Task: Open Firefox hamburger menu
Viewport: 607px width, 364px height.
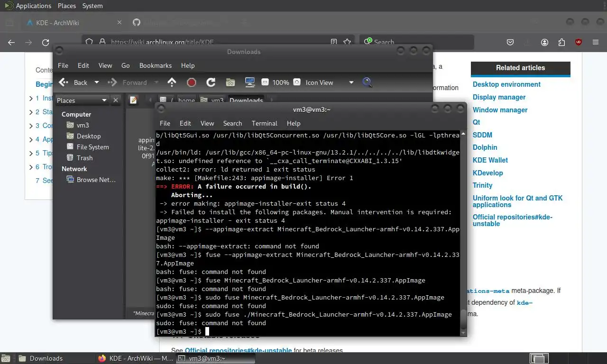Action: 596,42
